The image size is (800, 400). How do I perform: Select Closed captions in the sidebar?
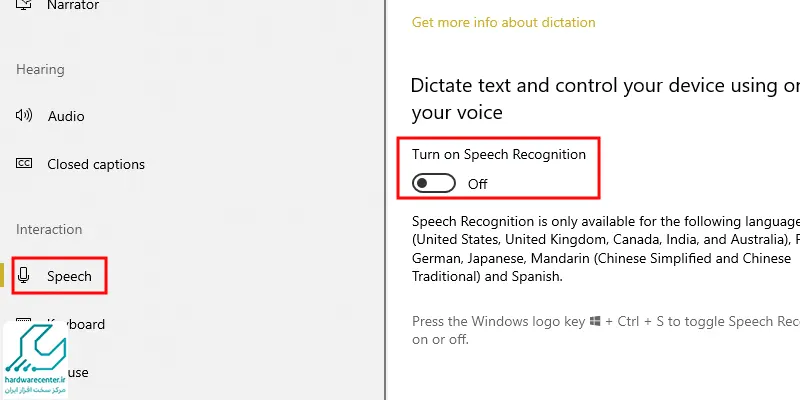click(x=96, y=164)
